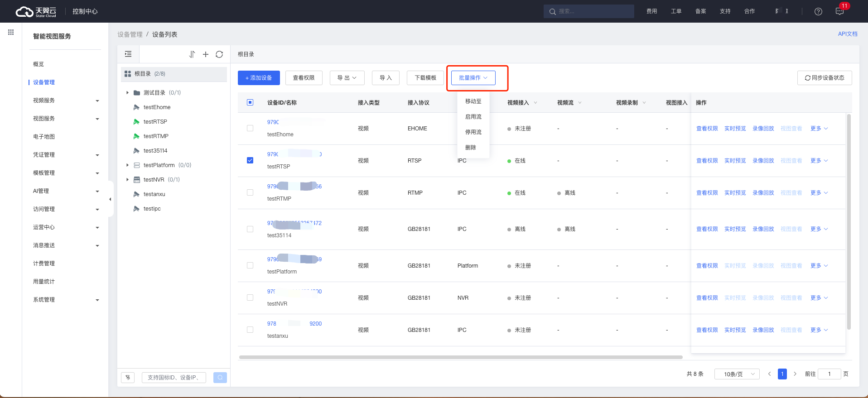Collapse the sidebar with arrow handle
The height and width of the screenshot is (398, 868).
(x=110, y=199)
